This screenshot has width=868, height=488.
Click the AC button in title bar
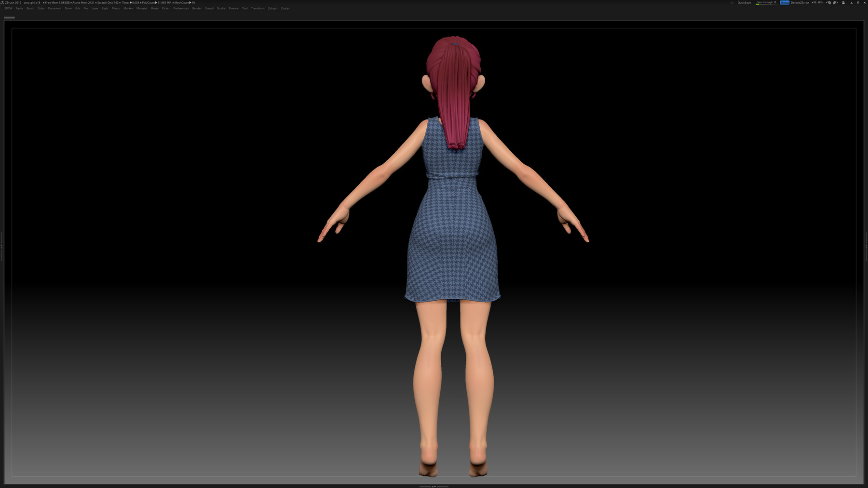tap(732, 2)
